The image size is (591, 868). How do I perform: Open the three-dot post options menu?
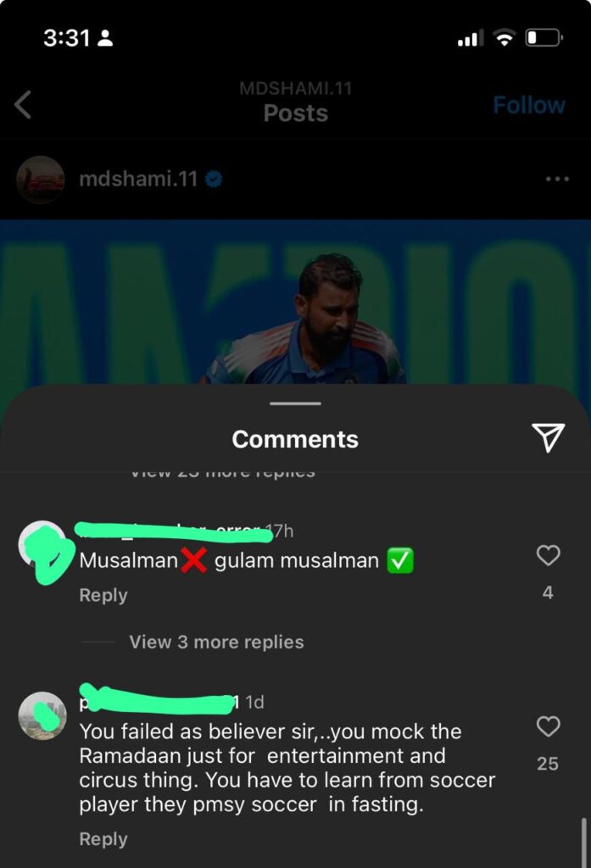pos(556,179)
